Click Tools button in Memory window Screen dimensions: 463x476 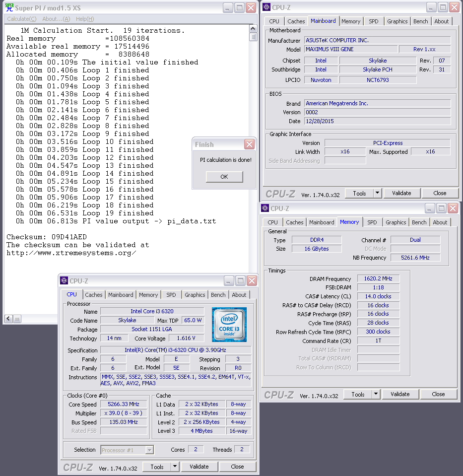click(x=358, y=394)
